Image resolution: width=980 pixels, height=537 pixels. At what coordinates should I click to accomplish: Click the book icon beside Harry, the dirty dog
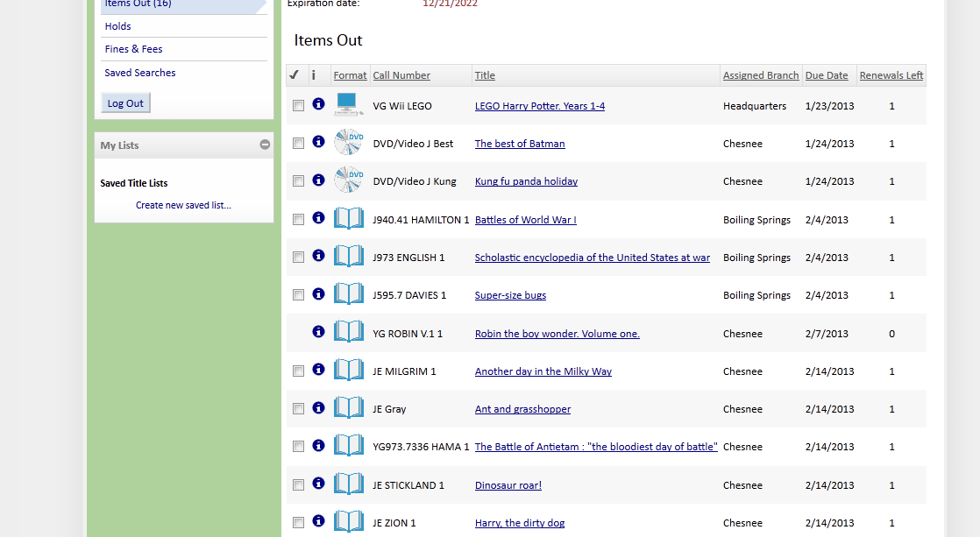point(348,520)
